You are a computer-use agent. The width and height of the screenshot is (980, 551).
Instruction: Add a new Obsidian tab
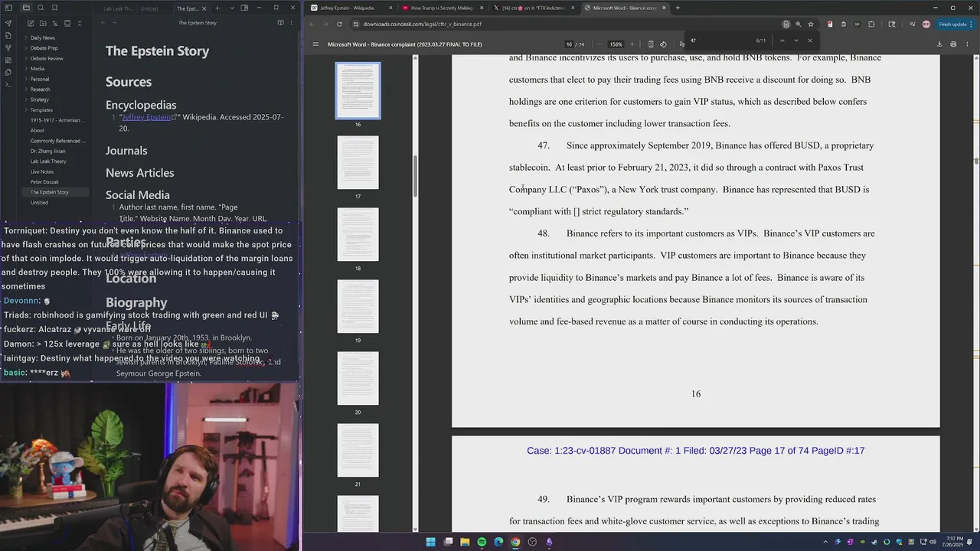(217, 8)
